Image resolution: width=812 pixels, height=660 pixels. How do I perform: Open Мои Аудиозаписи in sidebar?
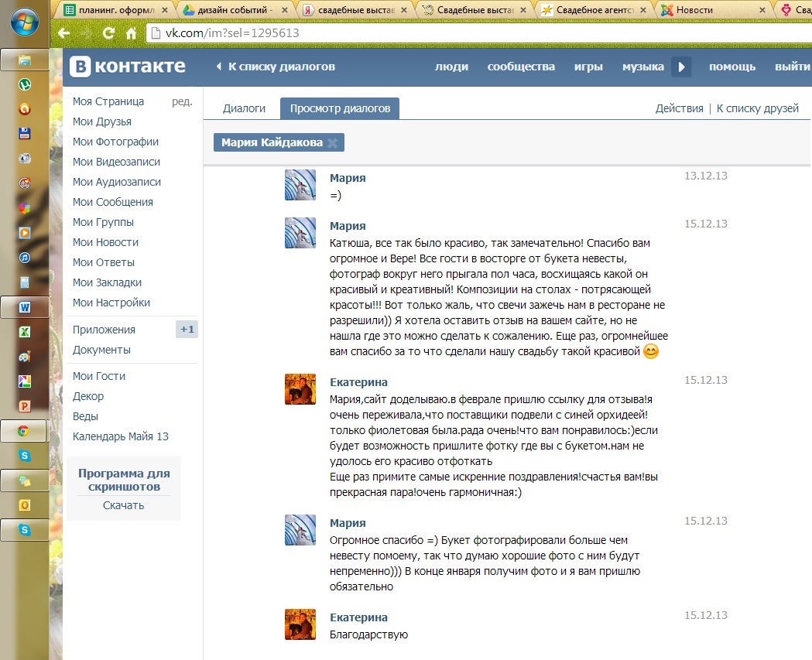pyautogui.click(x=117, y=182)
